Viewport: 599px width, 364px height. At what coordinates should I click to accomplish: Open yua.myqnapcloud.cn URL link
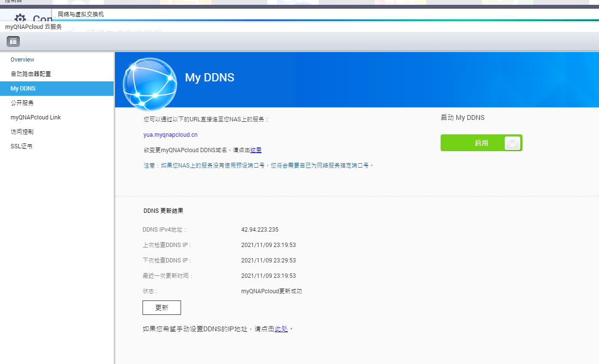coord(170,135)
